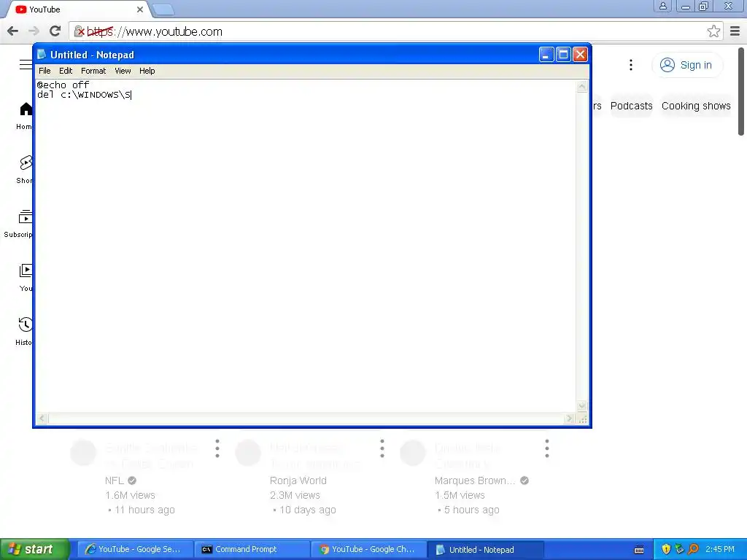Switch to Command Prompt taskbar item
Image resolution: width=747 pixels, height=560 pixels.
tap(252, 549)
